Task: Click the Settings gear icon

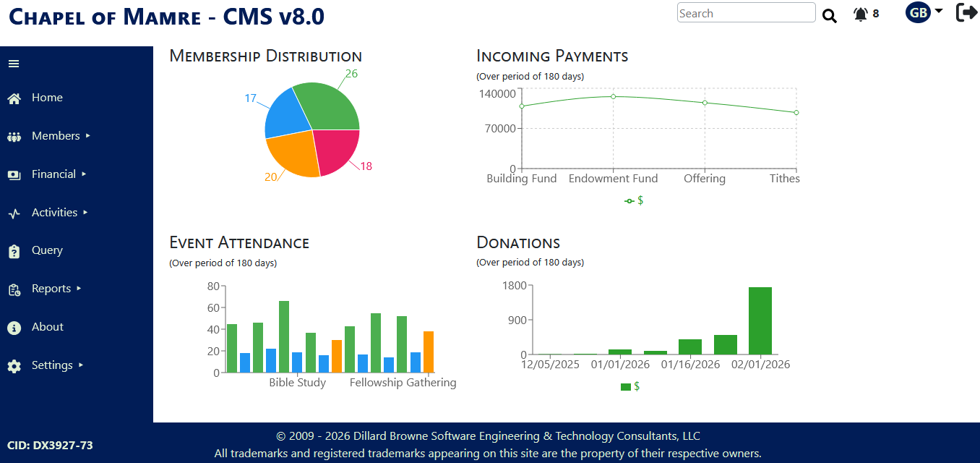Action: pos(14,366)
